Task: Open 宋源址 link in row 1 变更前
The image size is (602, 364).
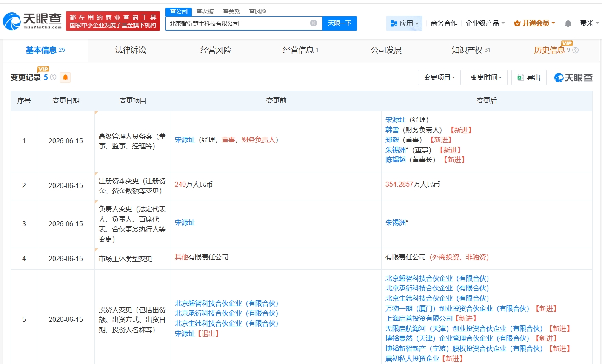Action: [x=185, y=140]
